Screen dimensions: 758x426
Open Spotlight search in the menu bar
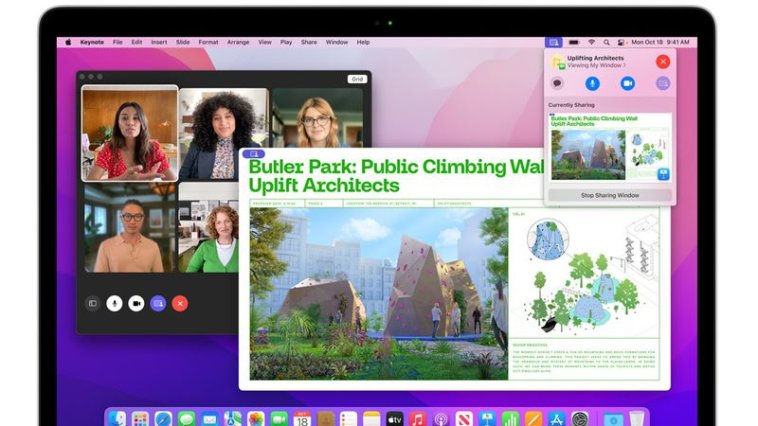(606, 43)
